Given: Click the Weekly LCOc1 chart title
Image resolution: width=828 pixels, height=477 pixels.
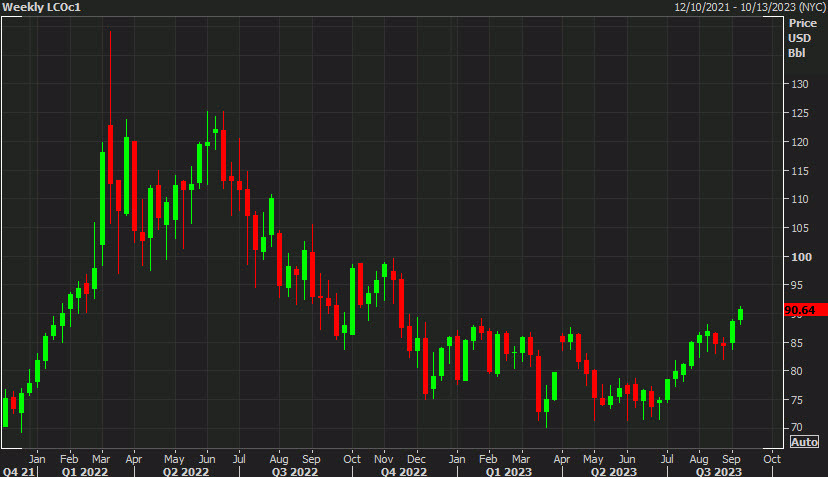Looking at the screenshot, I should coord(42,7).
